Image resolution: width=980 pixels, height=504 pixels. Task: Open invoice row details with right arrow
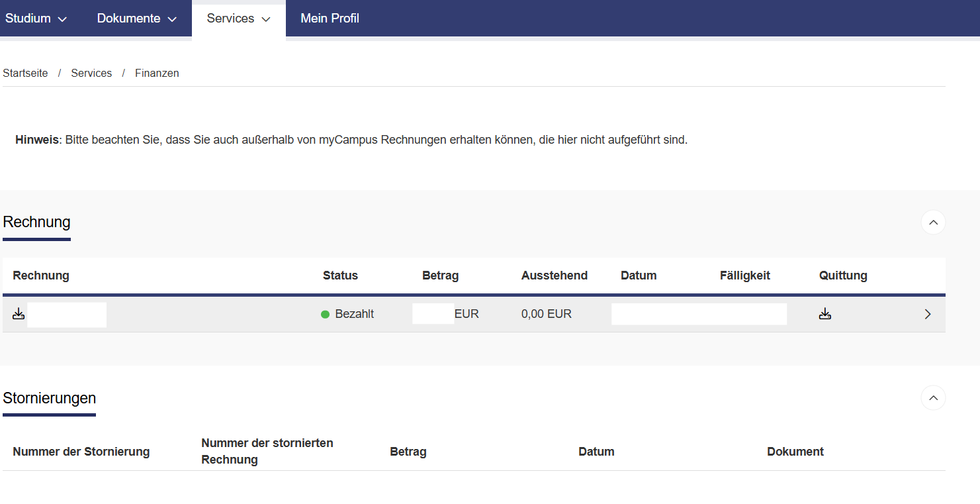[928, 315]
